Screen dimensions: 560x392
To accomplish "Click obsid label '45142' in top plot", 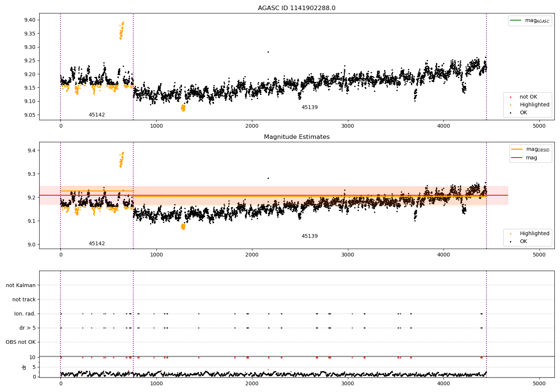I will coord(97,115).
